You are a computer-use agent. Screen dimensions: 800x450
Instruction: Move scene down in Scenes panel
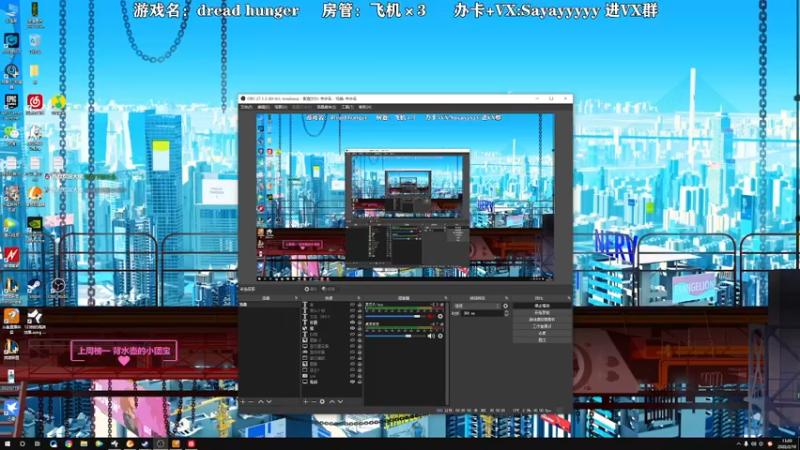click(269, 402)
